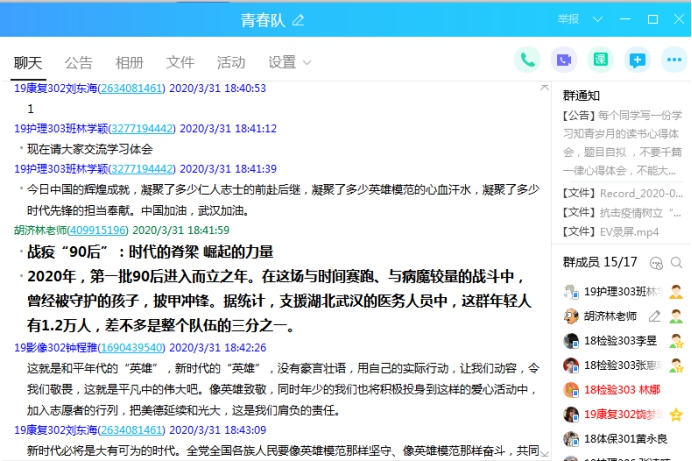Edit the group name 青春队 with pencil icon
The height and width of the screenshot is (461, 692).
click(298, 21)
